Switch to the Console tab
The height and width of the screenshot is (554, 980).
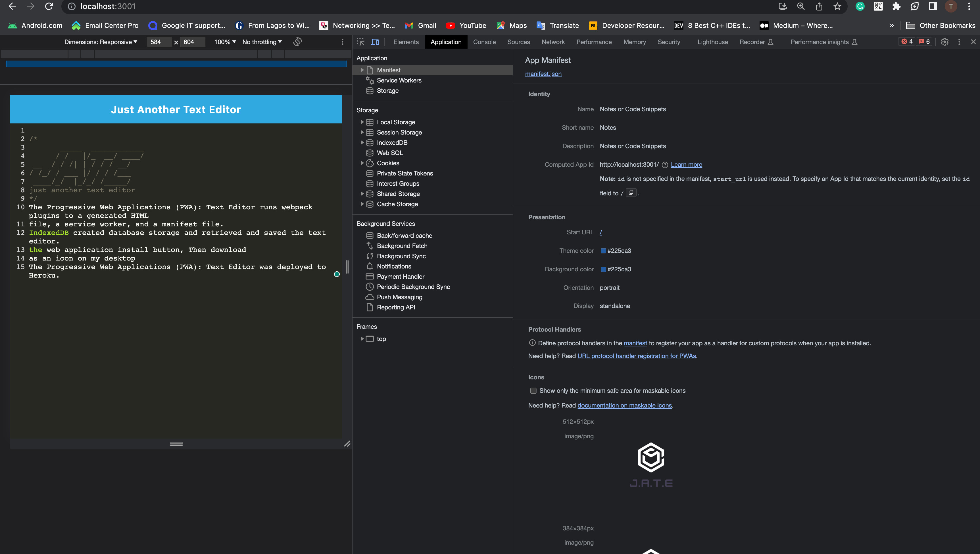pyautogui.click(x=484, y=42)
